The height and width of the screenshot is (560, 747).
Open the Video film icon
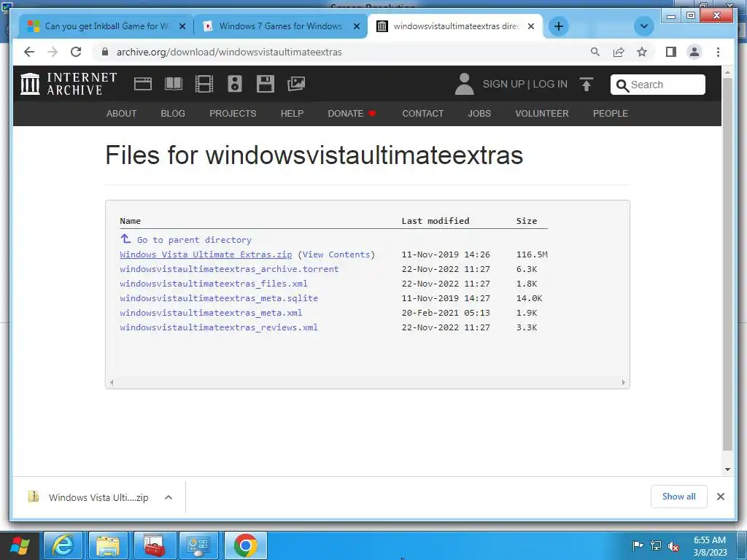[x=204, y=84]
